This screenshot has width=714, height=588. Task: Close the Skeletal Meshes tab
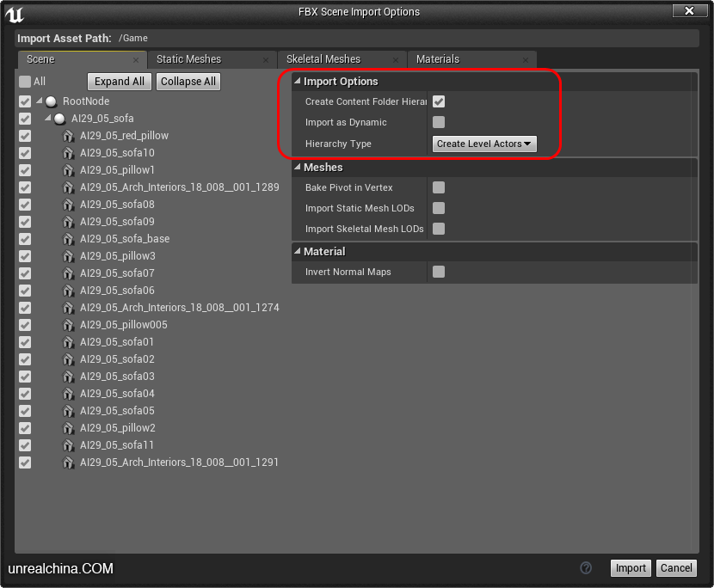pyautogui.click(x=395, y=60)
